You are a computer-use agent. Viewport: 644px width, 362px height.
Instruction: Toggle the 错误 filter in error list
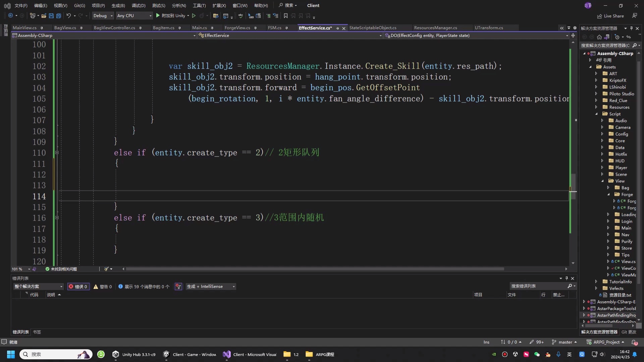(78, 287)
